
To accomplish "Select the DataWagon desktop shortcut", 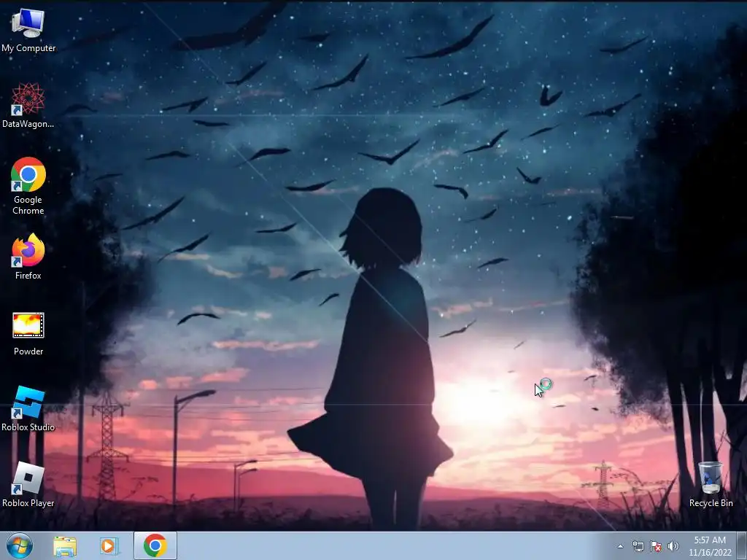I will pyautogui.click(x=28, y=106).
